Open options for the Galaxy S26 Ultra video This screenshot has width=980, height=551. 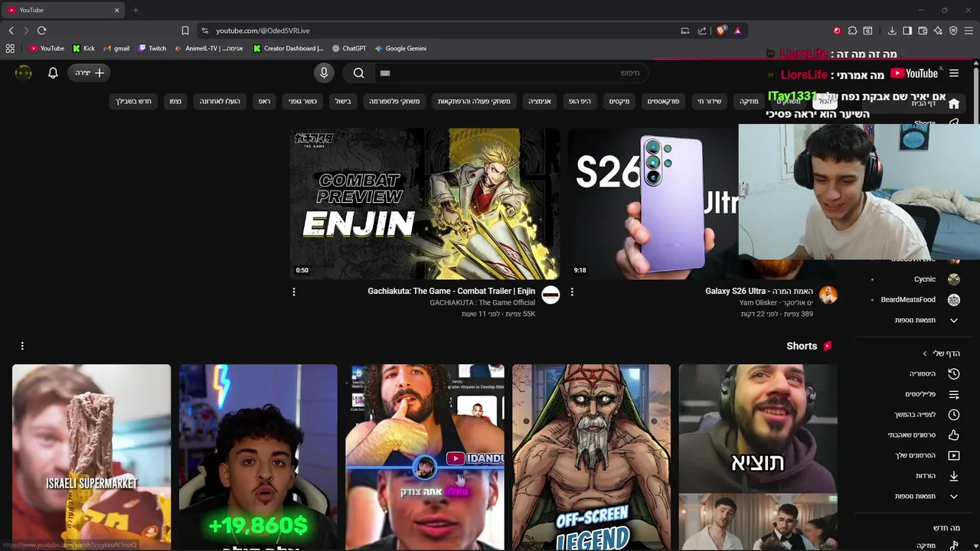pyautogui.click(x=571, y=292)
